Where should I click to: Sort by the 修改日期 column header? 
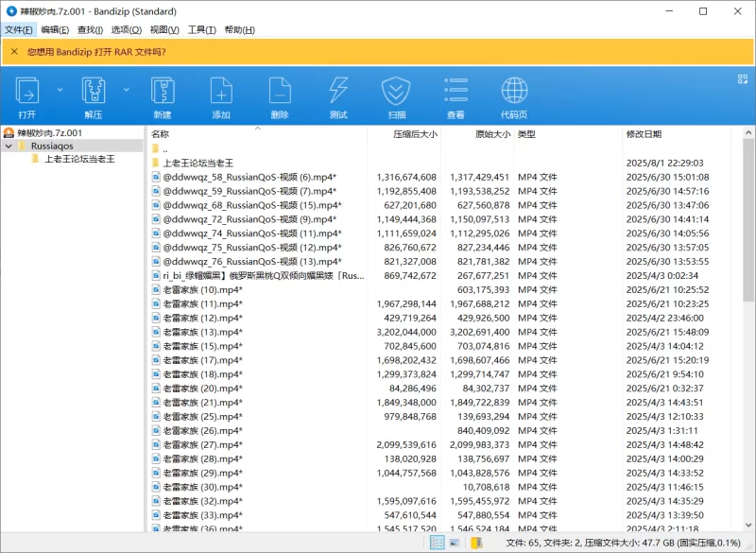click(x=644, y=134)
